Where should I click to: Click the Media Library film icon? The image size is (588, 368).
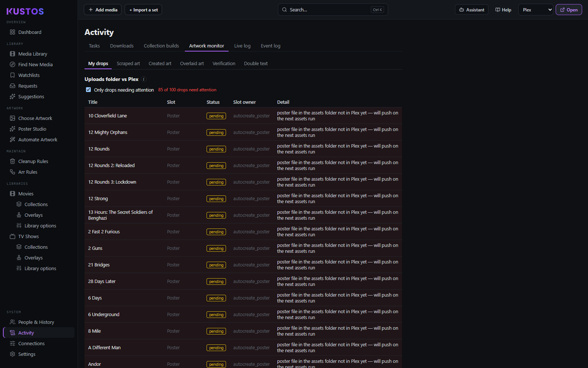click(x=12, y=54)
